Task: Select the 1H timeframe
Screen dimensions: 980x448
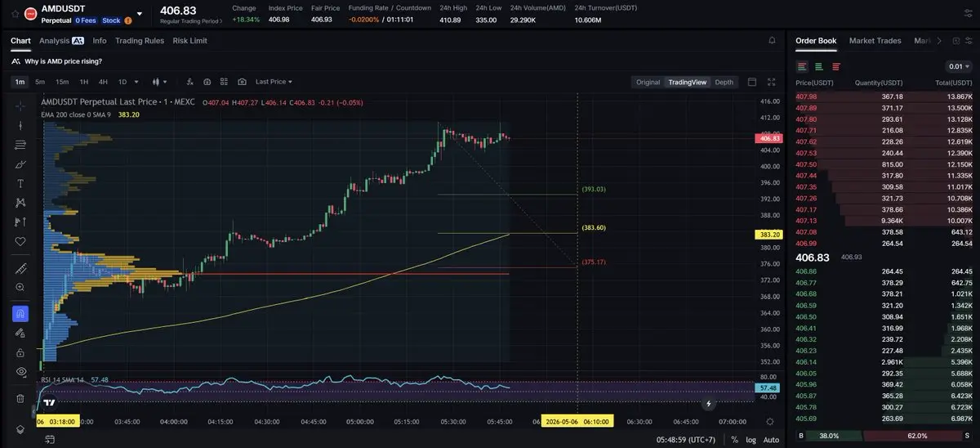Action: tap(83, 82)
